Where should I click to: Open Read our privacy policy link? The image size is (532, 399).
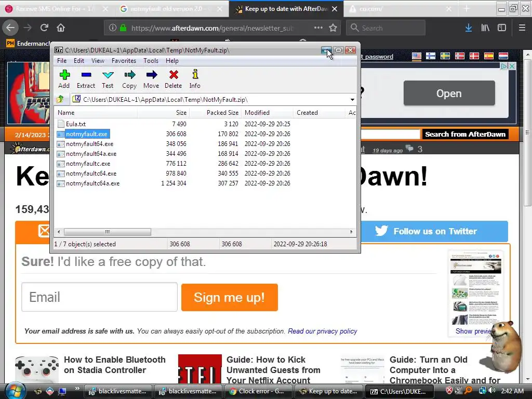coord(322,331)
